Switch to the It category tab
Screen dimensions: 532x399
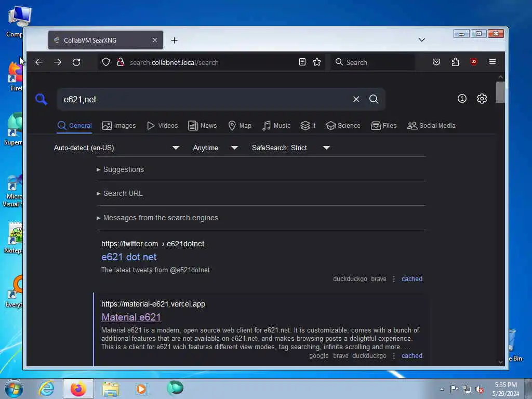click(308, 126)
